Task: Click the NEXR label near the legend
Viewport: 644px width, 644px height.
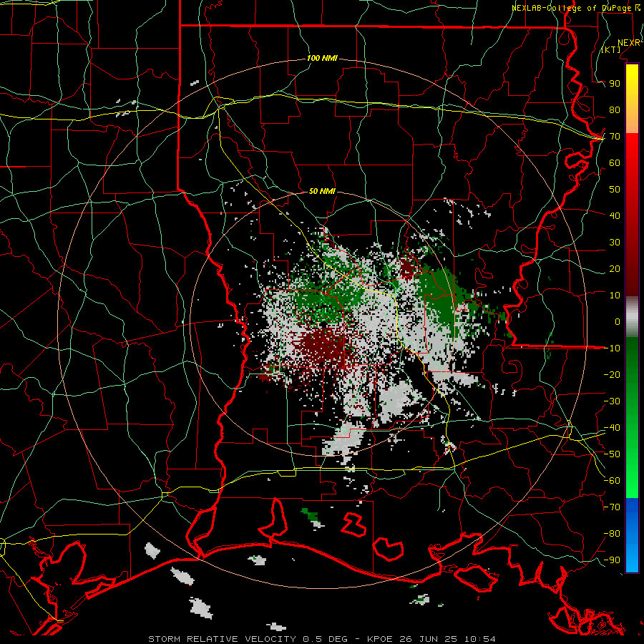Action: tap(628, 43)
